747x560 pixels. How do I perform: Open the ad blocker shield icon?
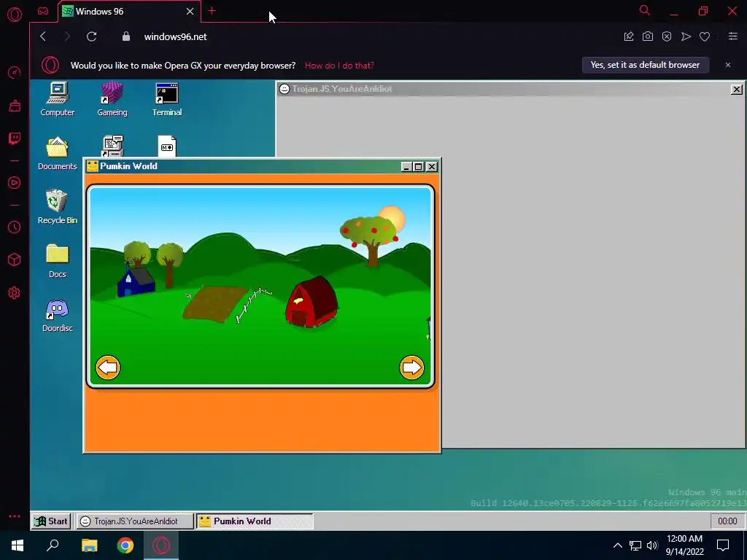pyautogui.click(x=667, y=36)
